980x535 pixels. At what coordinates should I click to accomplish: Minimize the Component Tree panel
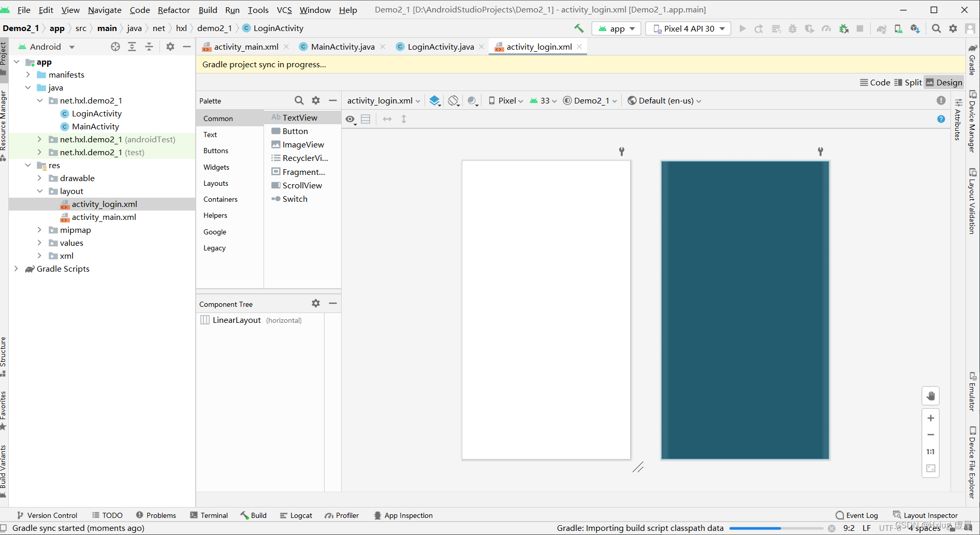click(x=333, y=303)
